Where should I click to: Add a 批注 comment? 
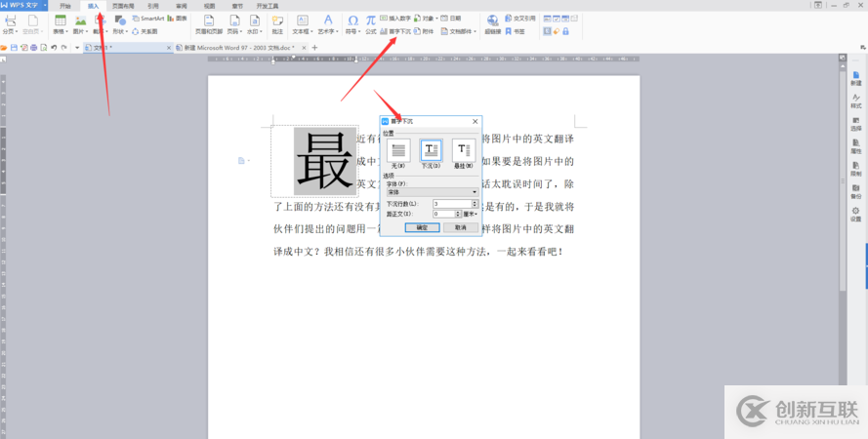(277, 25)
